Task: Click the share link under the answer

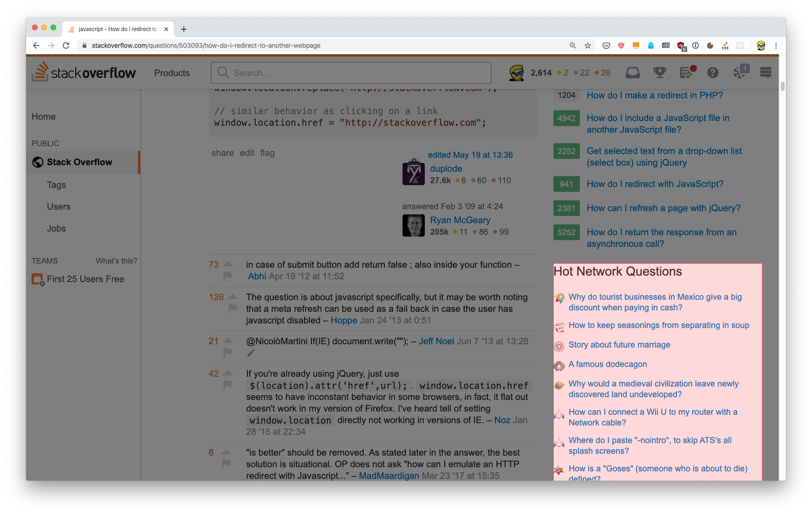Action: [x=222, y=153]
